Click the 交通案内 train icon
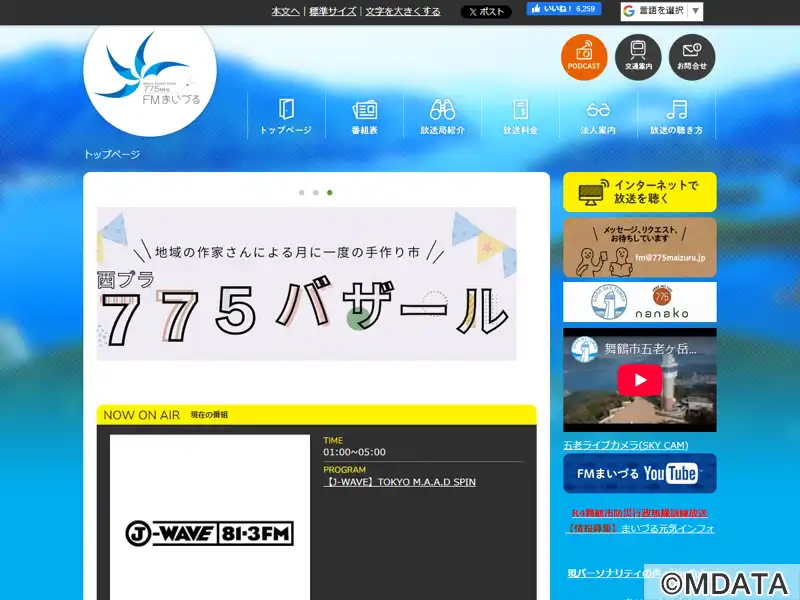 coord(638,57)
